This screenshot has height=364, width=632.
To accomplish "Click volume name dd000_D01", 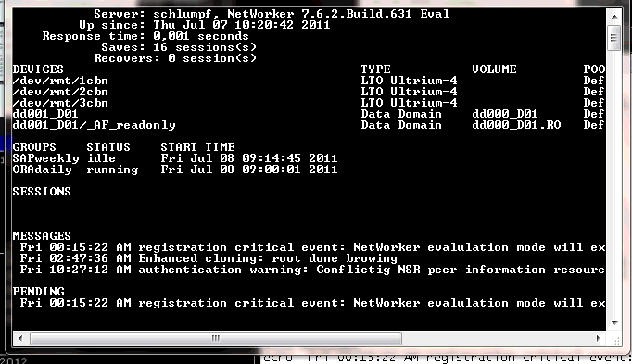I will tap(505, 114).
